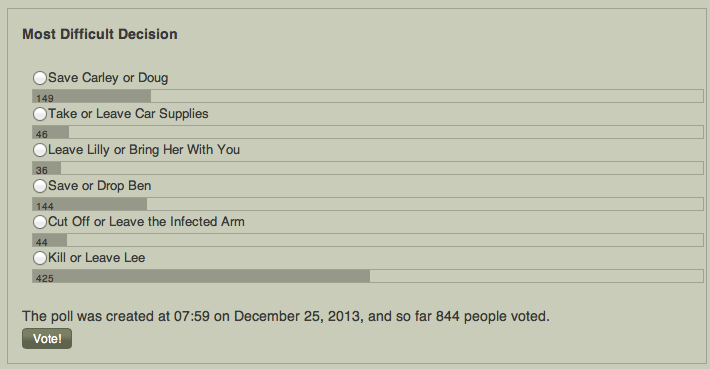Select the Kill or Leave Lee radio button

click(40, 258)
